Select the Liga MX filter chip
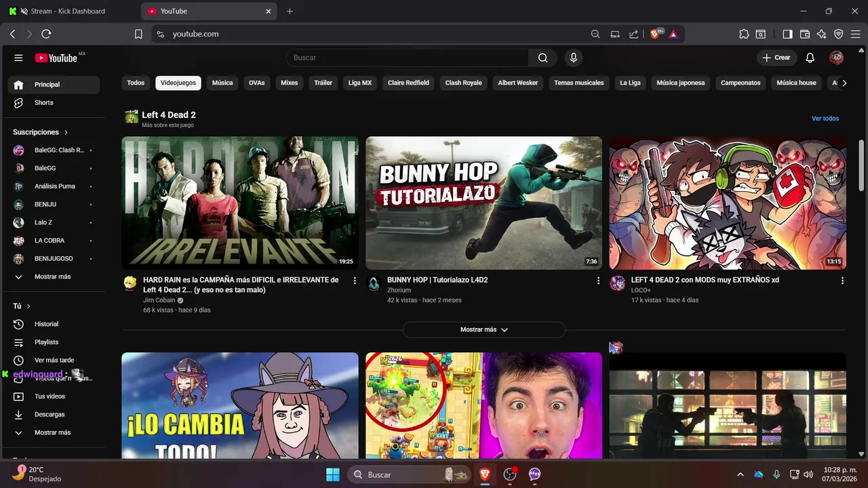Image resolution: width=868 pixels, height=488 pixels. coord(360,83)
